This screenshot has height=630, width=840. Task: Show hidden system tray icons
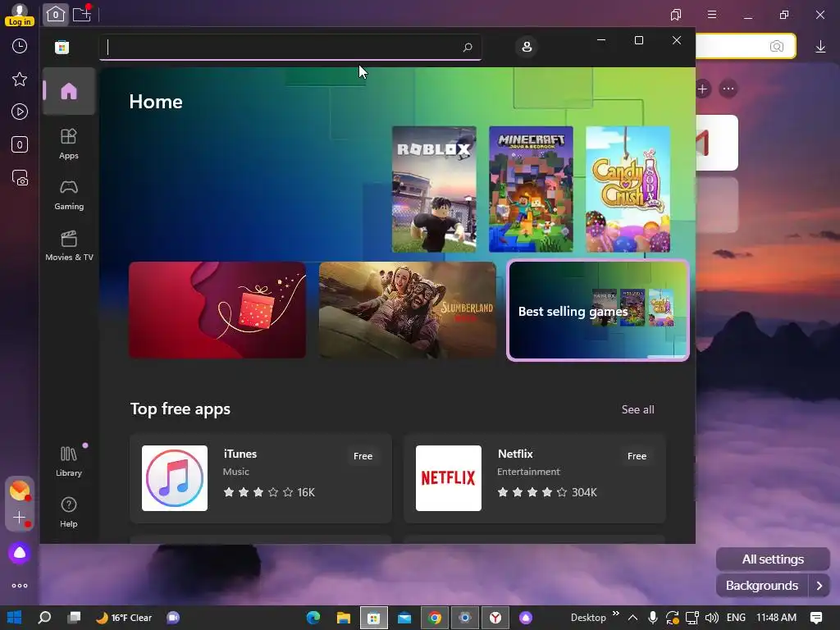(632, 618)
